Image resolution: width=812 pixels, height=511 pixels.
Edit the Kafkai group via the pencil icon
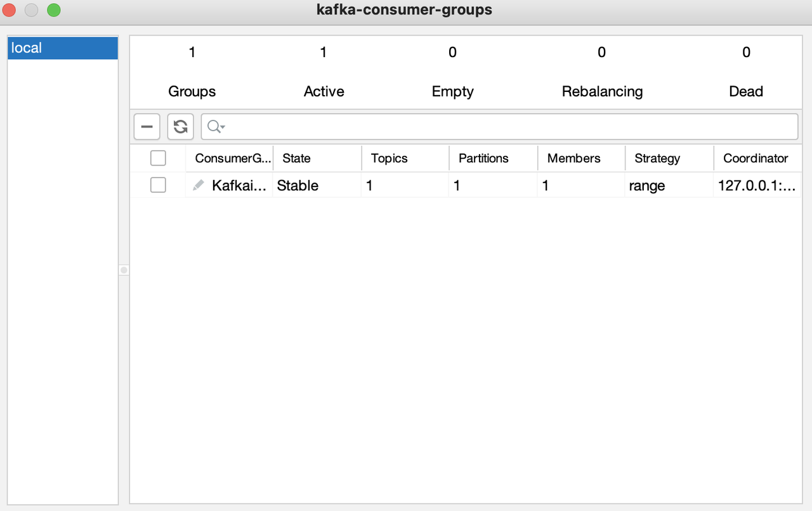(199, 185)
